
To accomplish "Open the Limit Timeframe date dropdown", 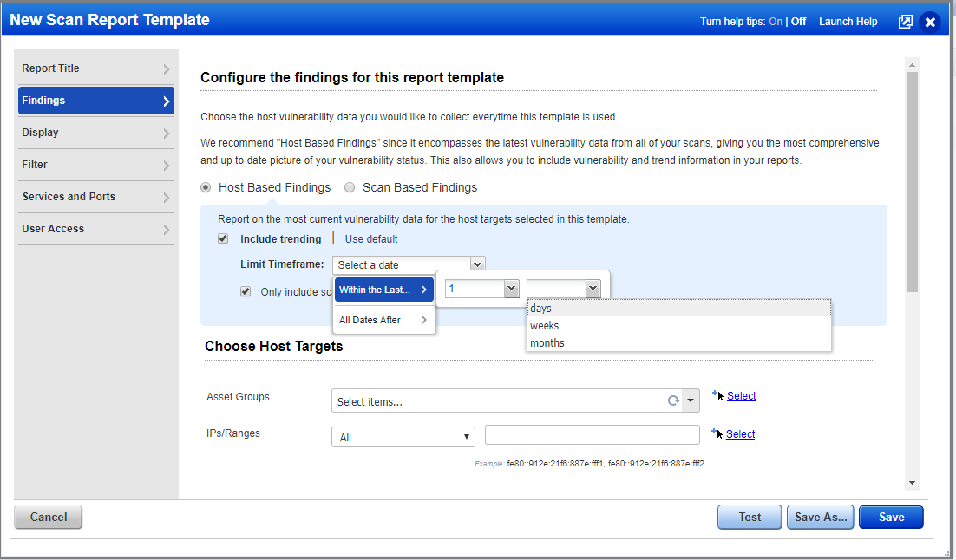I will point(409,265).
